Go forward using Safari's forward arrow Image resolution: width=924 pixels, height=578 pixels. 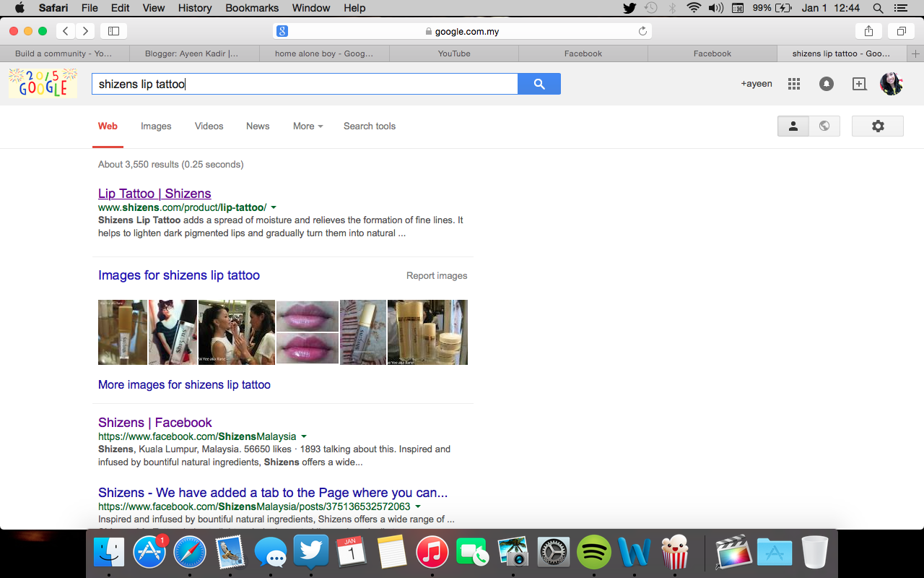[x=85, y=31]
